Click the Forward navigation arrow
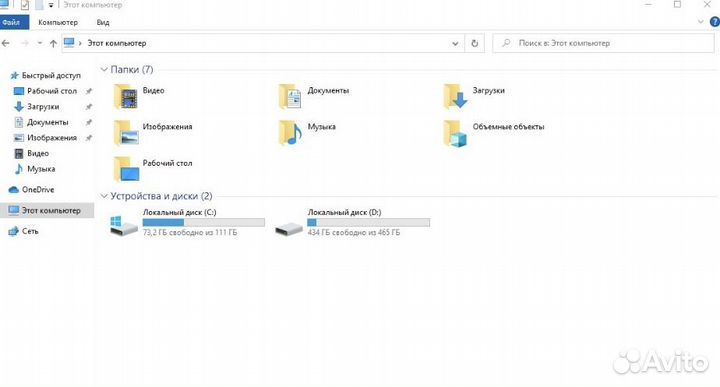The image size is (720, 387). click(x=25, y=43)
